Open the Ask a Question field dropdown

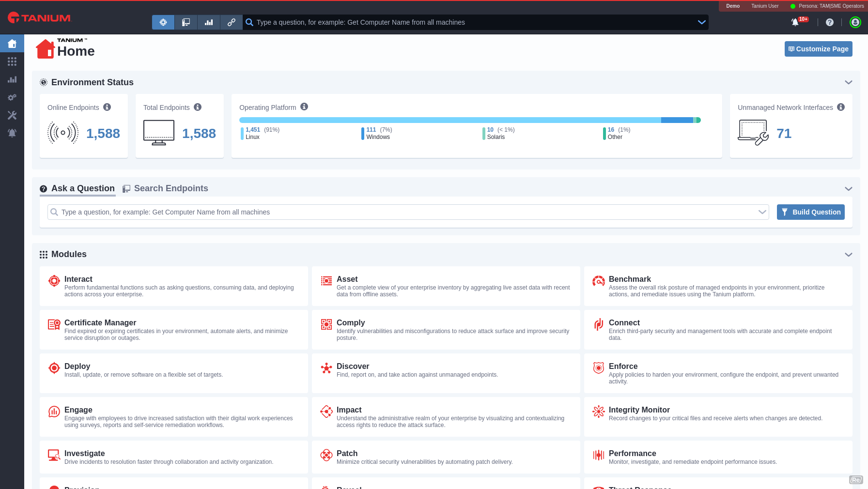tap(762, 212)
